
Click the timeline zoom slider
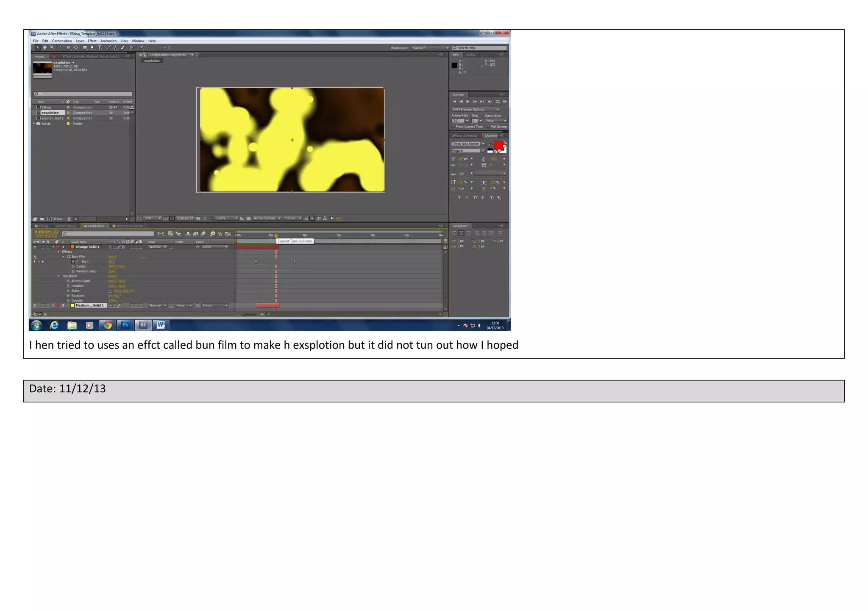[x=250, y=314]
